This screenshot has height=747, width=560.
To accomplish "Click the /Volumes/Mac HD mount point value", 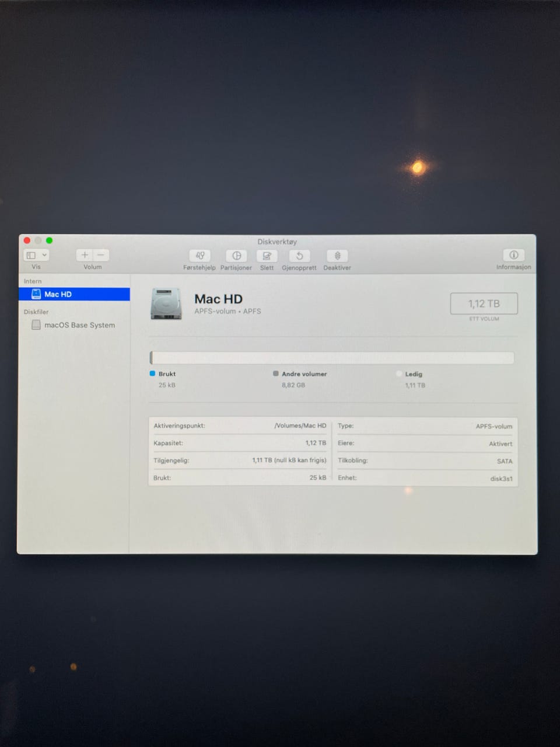I will [x=300, y=425].
